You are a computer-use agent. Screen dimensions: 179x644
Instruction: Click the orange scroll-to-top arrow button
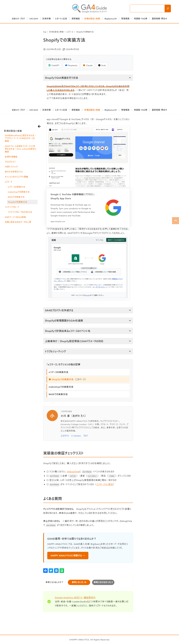tap(176, 221)
